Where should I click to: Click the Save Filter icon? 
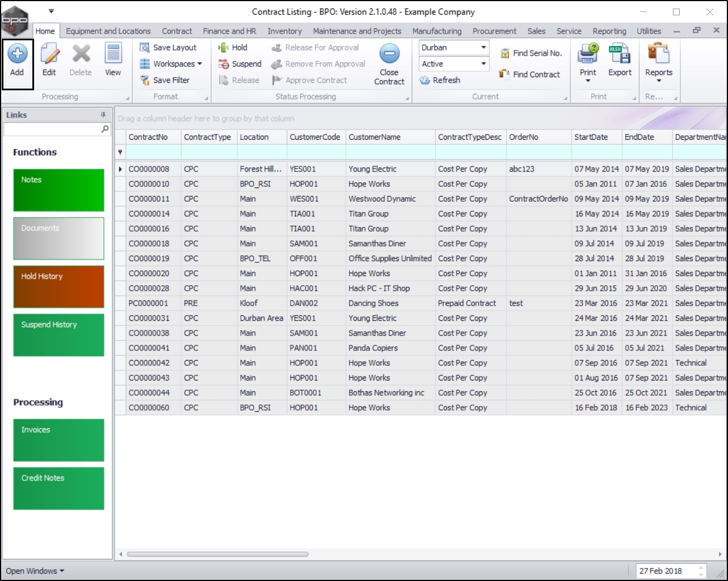tap(145, 80)
